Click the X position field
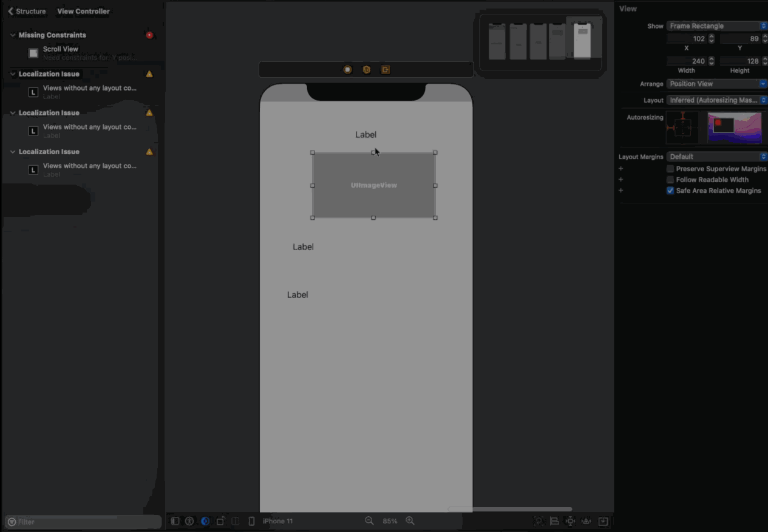Screen dimensions: 768x532 tap(687, 39)
